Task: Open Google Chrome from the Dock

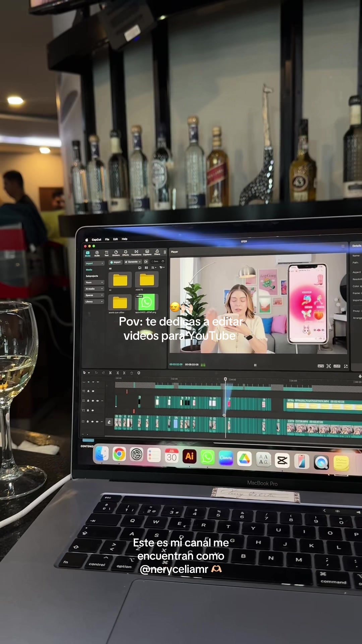Action: (119, 454)
